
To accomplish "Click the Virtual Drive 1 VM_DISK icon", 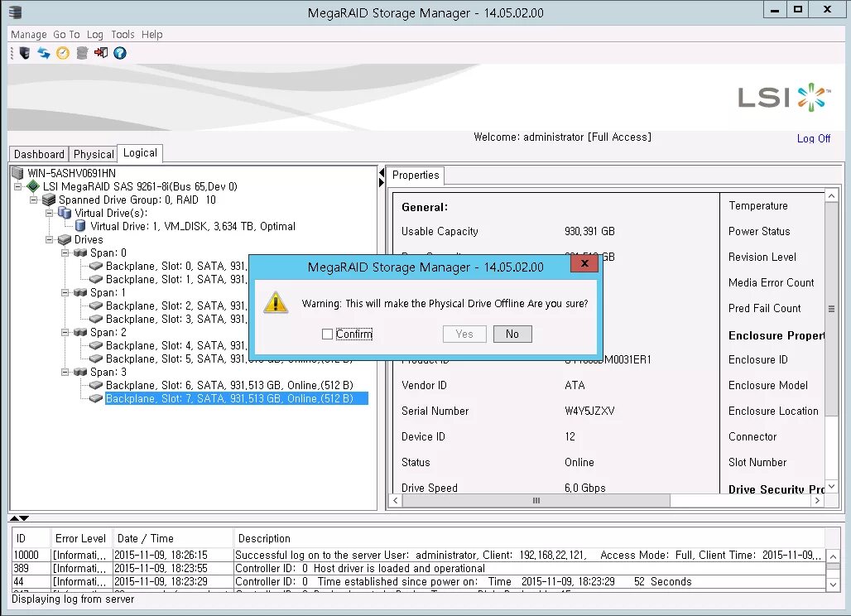I will click(80, 226).
